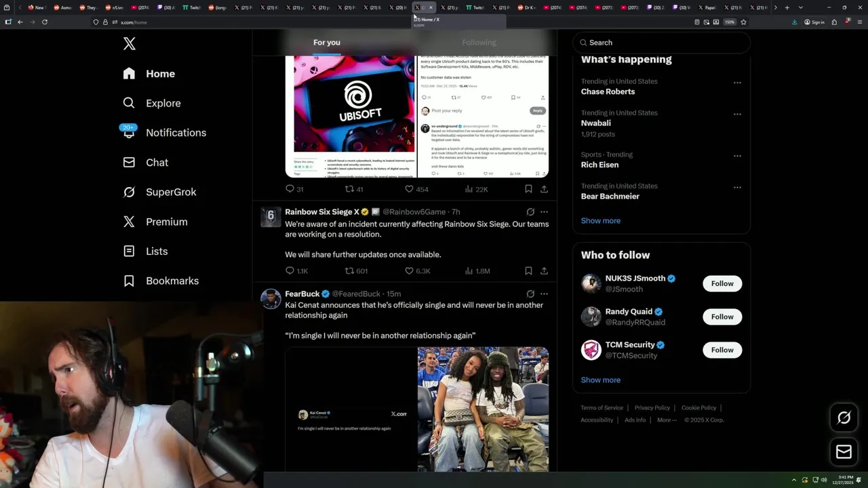868x488 pixels.
Task: Reload page in browser toolbar
Action: [x=45, y=22]
